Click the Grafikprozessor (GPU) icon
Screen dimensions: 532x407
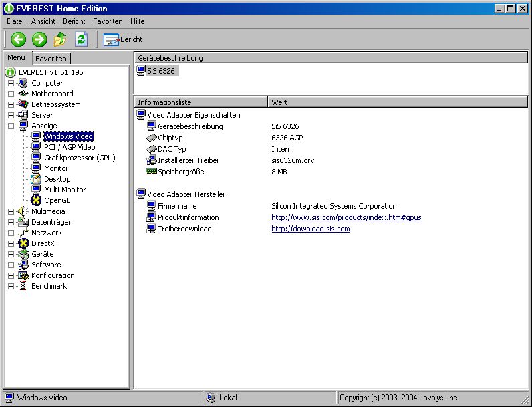(x=36, y=158)
